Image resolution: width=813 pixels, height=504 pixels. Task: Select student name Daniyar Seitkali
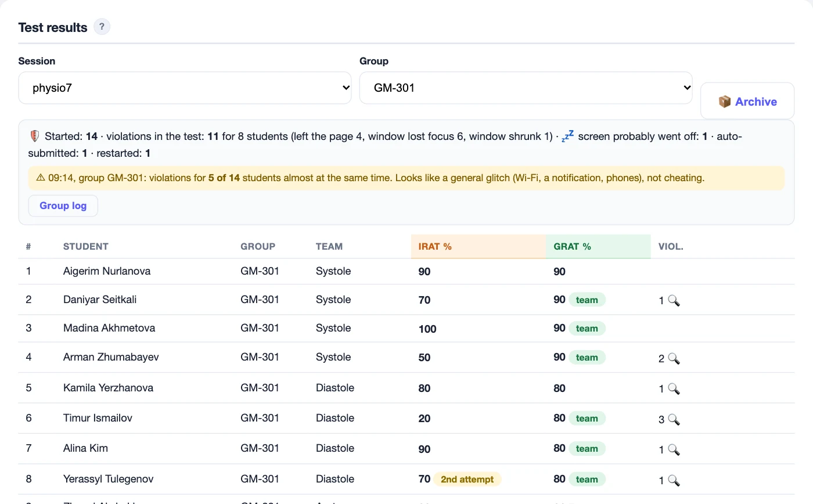(100, 300)
